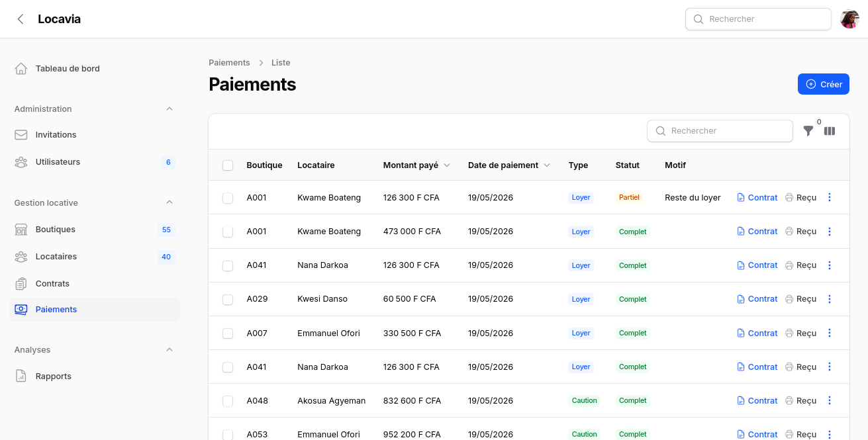
Task: Click 'Liste' breadcrumb text
Action: click(281, 63)
